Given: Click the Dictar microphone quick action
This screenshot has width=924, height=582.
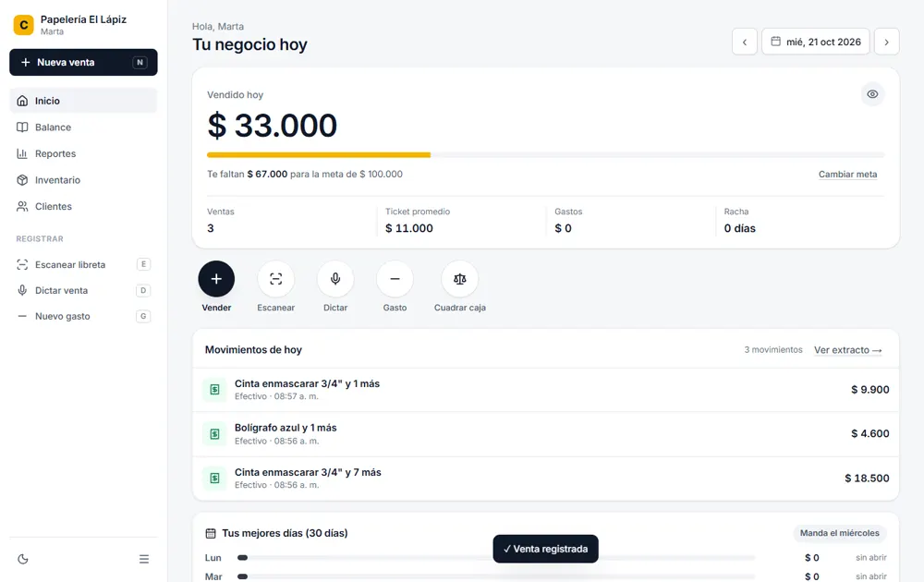Looking at the screenshot, I should coord(335,279).
